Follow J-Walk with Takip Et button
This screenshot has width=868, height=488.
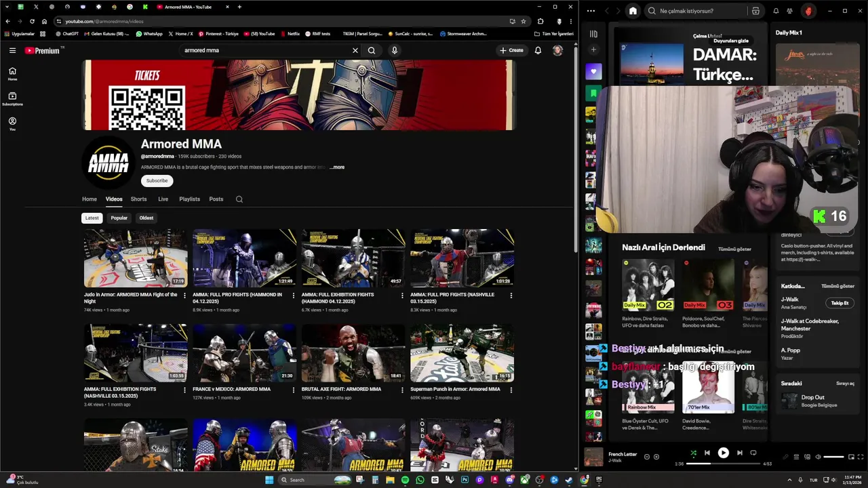[x=840, y=303]
